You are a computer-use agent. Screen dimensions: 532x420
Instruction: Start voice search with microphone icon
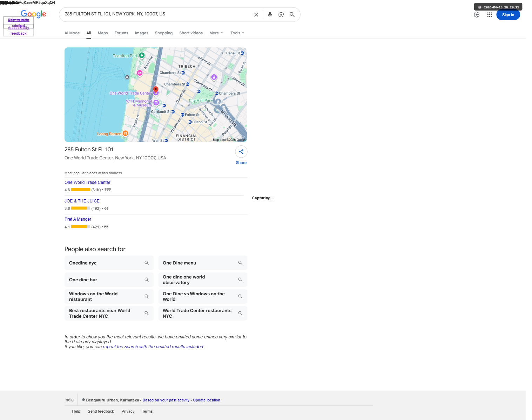(x=270, y=15)
